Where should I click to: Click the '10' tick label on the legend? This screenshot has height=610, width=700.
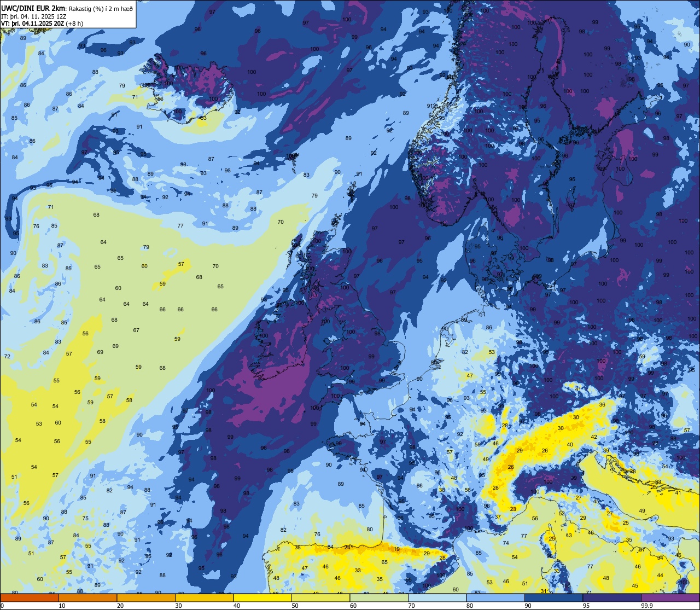click(x=62, y=606)
